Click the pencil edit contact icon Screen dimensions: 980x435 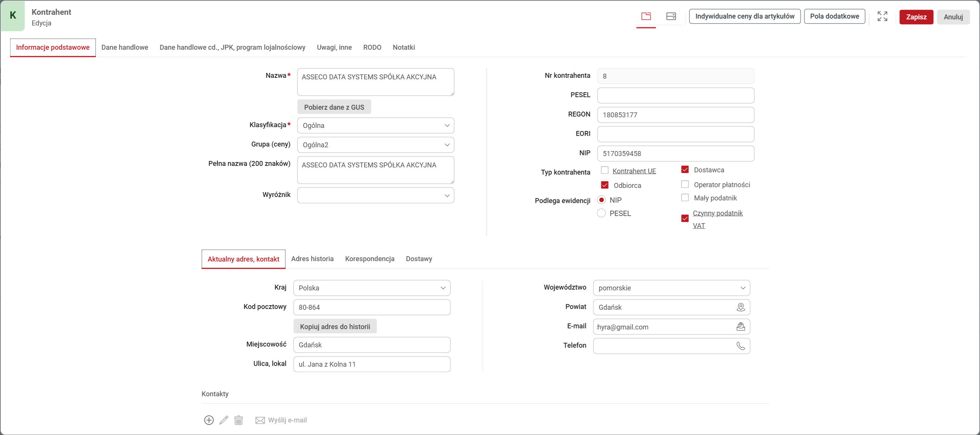pos(223,420)
